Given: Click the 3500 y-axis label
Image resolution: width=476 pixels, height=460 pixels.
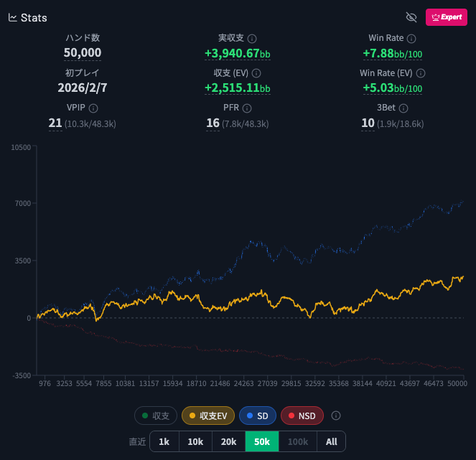Looking at the screenshot, I should (23, 260).
